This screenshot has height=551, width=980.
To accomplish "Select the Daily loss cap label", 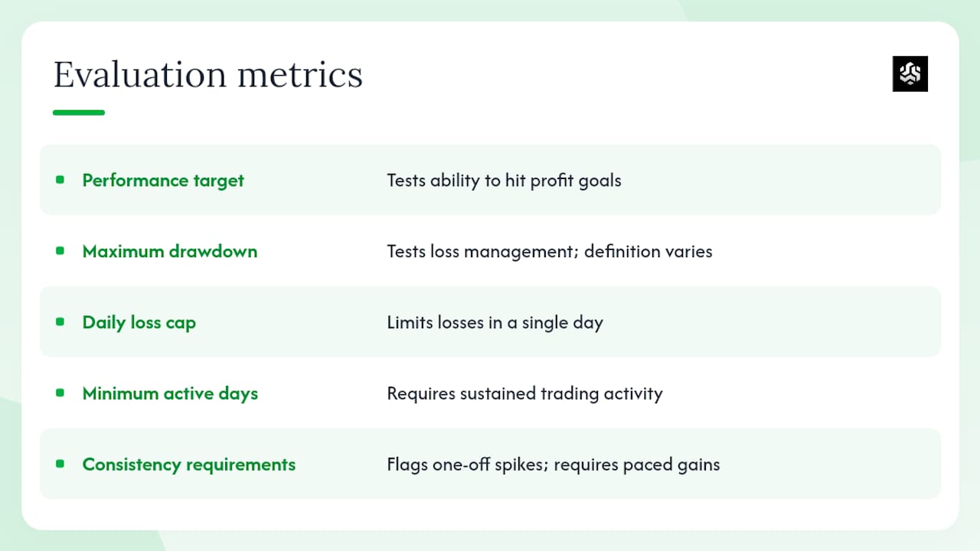I will (x=139, y=323).
